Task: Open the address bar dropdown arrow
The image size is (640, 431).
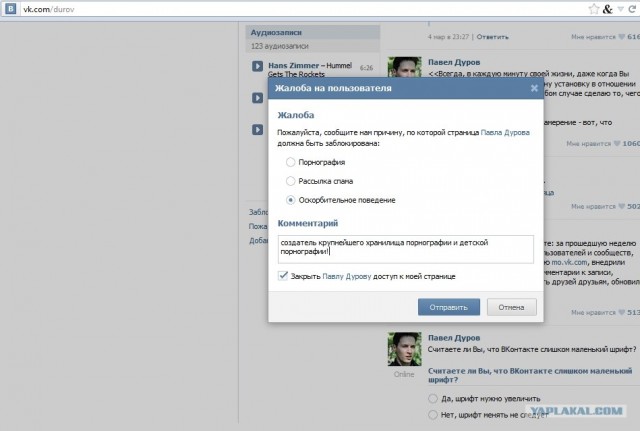Action: pos(620,9)
